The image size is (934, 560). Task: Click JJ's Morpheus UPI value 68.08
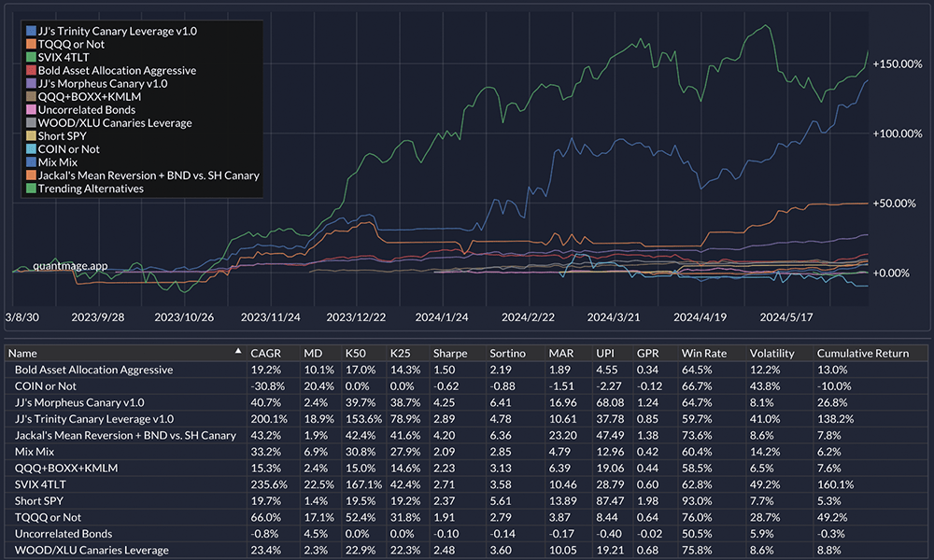[610, 402]
